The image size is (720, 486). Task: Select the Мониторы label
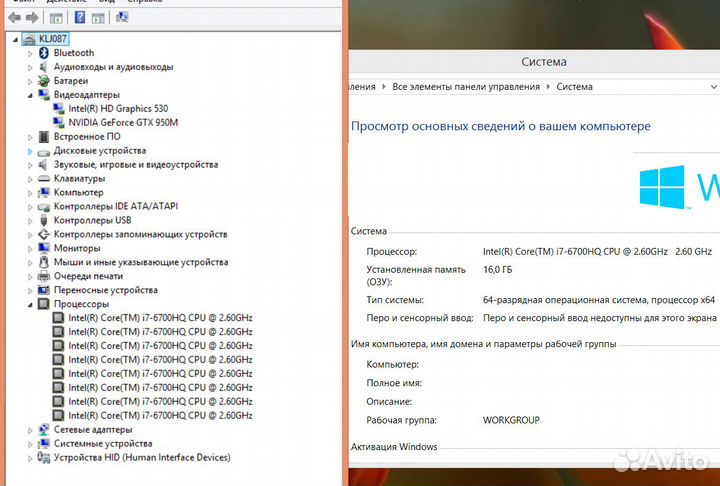[x=77, y=248]
